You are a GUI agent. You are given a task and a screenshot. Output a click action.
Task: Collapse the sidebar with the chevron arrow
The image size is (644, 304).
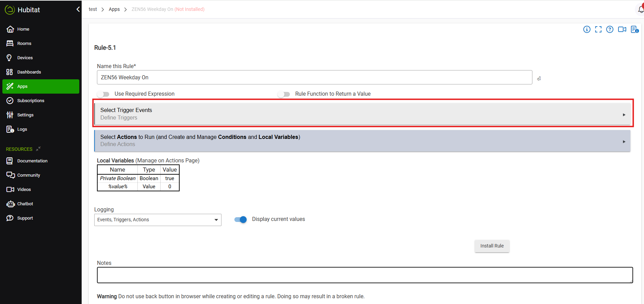78,9
